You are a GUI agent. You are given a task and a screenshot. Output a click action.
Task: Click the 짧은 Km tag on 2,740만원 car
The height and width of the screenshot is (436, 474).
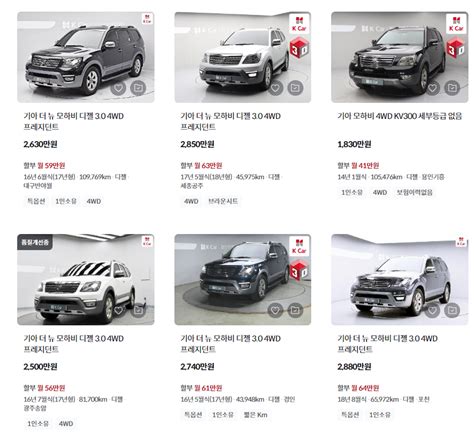tap(256, 415)
